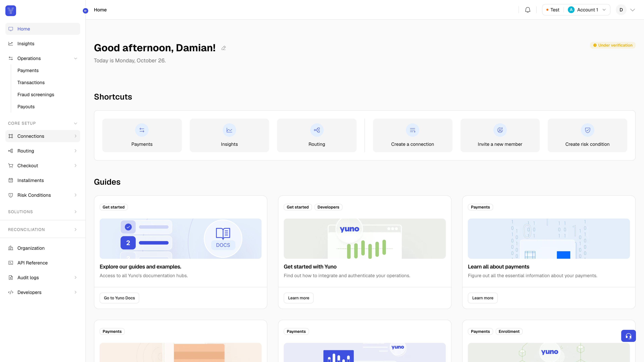Open Payouts in sidebar
The width and height of the screenshot is (644, 362).
coord(26,107)
